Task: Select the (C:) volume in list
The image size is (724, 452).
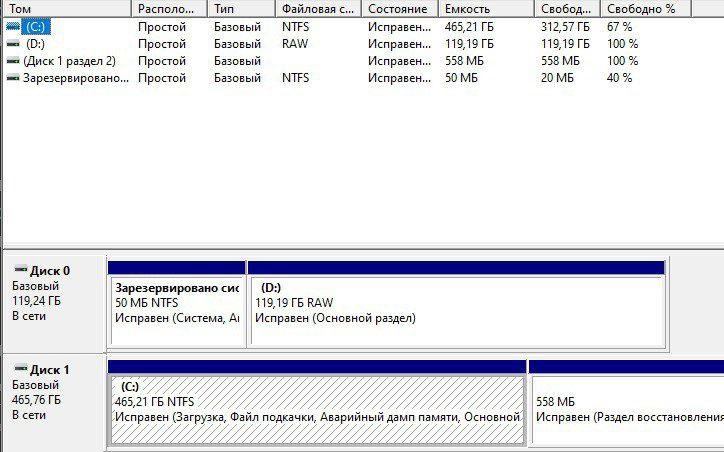Action: click(36, 27)
